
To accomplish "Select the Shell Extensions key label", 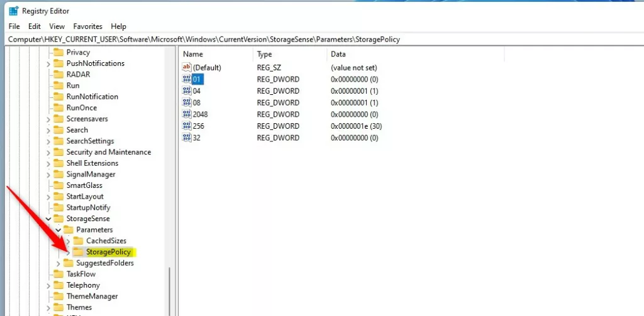I will [92, 163].
